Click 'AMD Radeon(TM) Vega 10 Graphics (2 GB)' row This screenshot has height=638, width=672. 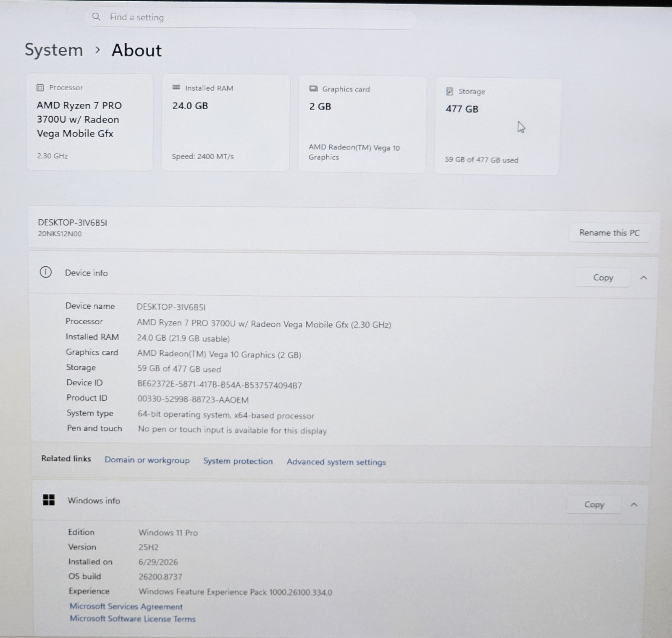pyautogui.click(x=219, y=354)
